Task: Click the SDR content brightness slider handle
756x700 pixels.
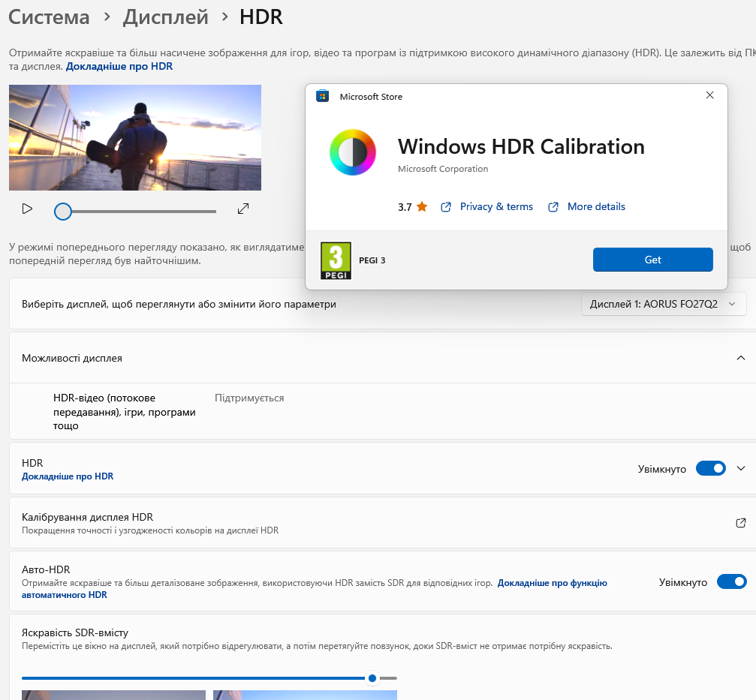Action: [372, 678]
